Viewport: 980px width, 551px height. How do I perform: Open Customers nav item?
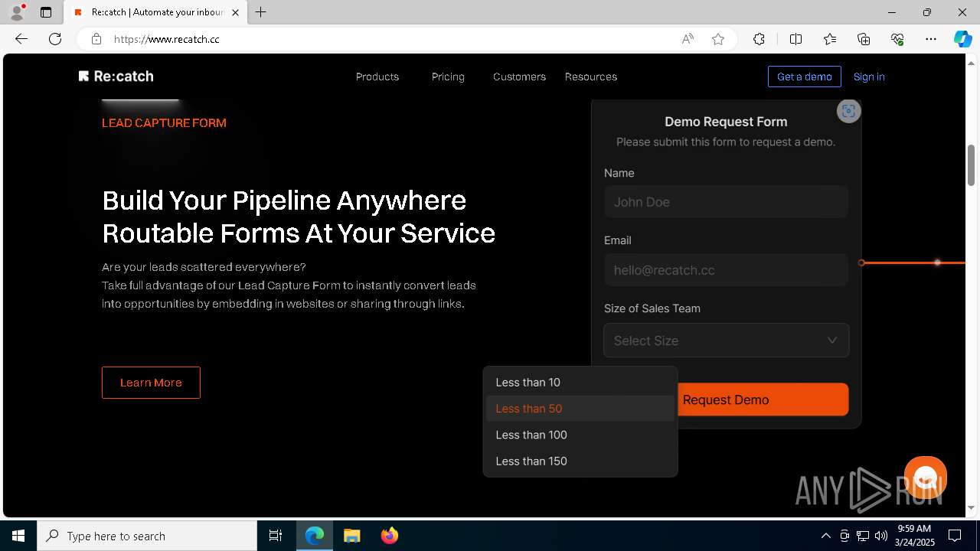coord(519,77)
